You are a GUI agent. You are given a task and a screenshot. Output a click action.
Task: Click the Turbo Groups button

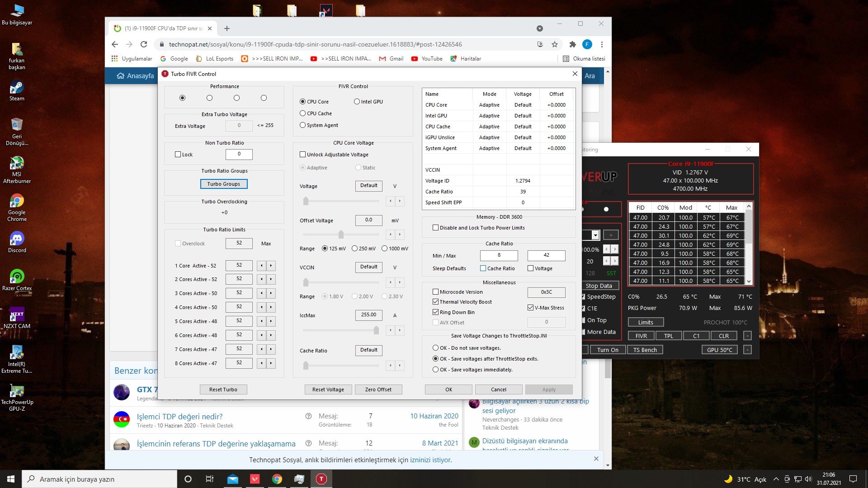point(224,184)
